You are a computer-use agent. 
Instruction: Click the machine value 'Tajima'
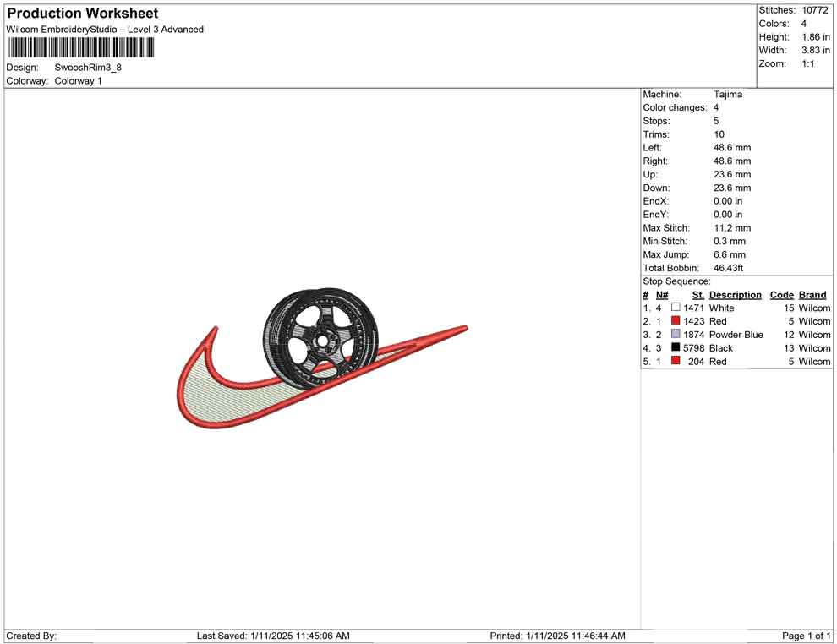(x=728, y=94)
